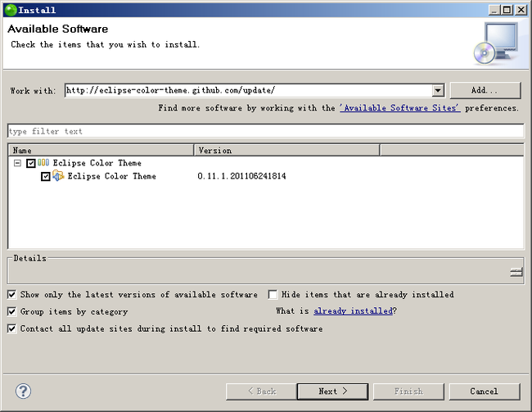Click the Next button
The image size is (532, 412).
tap(332, 392)
